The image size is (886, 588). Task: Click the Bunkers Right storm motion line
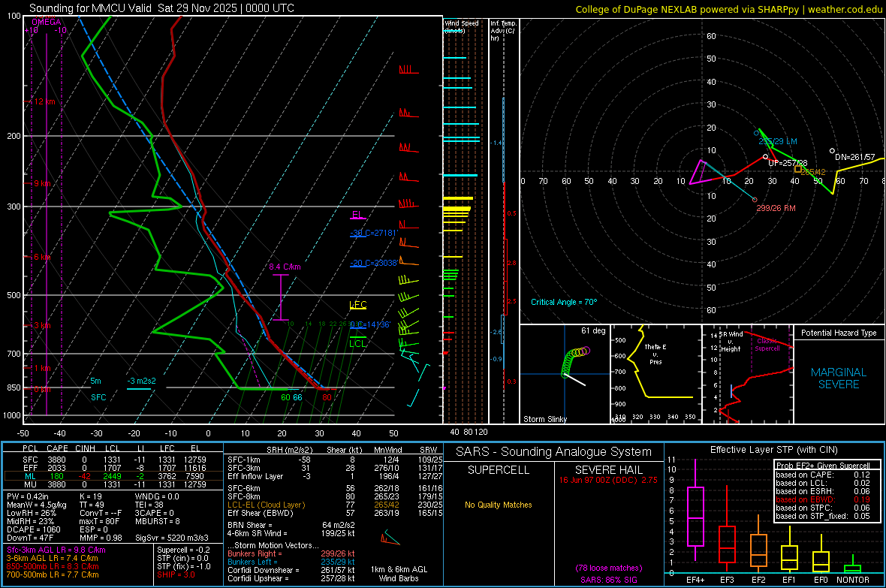(291, 553)
